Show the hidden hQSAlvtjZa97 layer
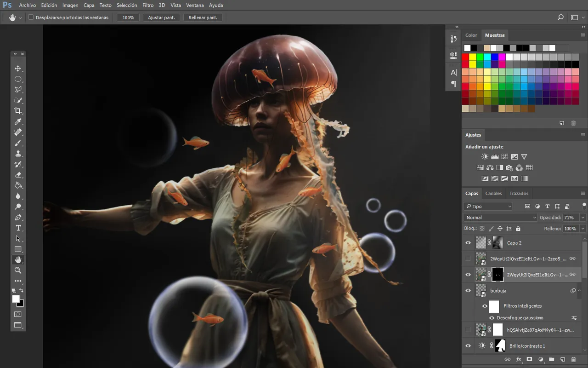The image size is (588, 368). pos(468,330)
